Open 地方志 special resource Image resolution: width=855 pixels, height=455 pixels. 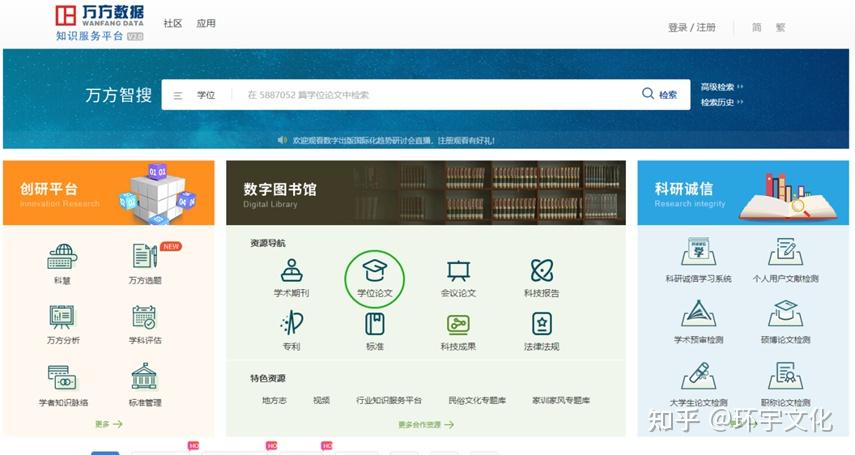click(x=274, y=400)
